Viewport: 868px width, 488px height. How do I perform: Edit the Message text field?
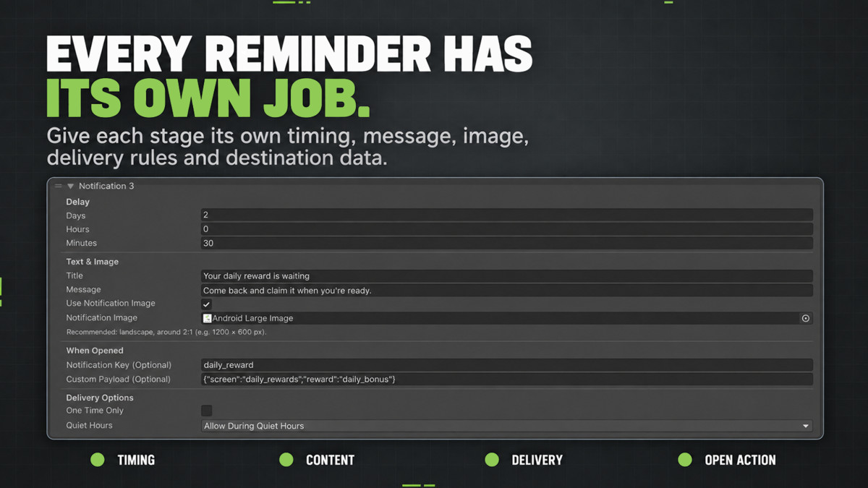tap(506, 291)
